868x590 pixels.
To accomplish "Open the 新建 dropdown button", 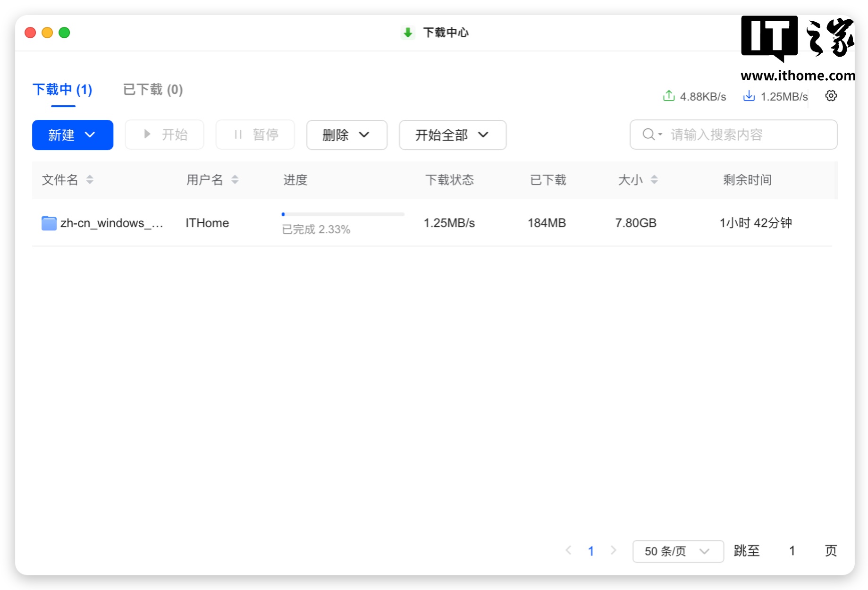I will [73, 135].
